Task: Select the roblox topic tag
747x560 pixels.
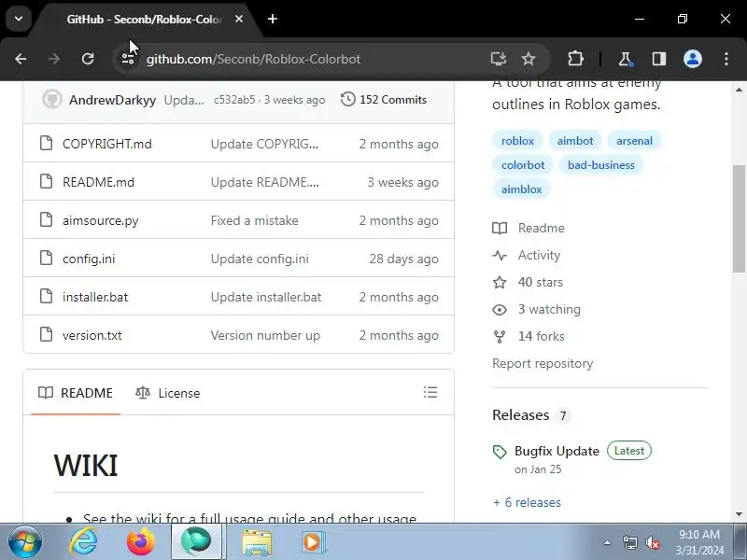Action: (517, 141)
